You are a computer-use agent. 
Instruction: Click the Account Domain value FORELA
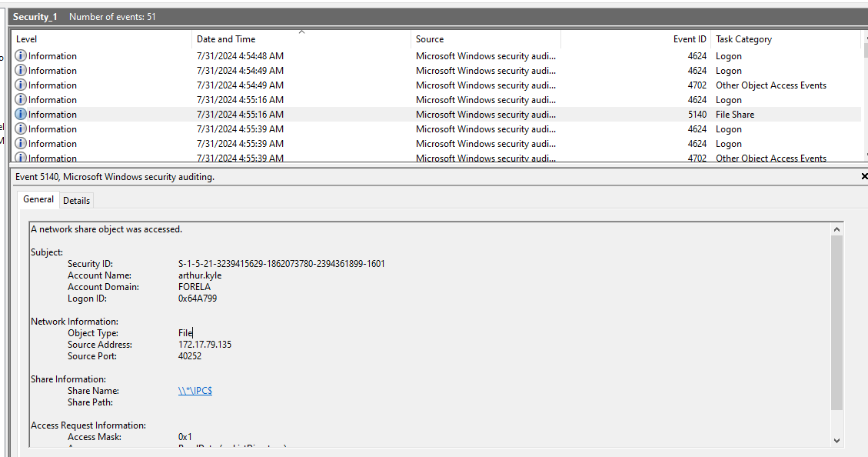coord(195,287)
